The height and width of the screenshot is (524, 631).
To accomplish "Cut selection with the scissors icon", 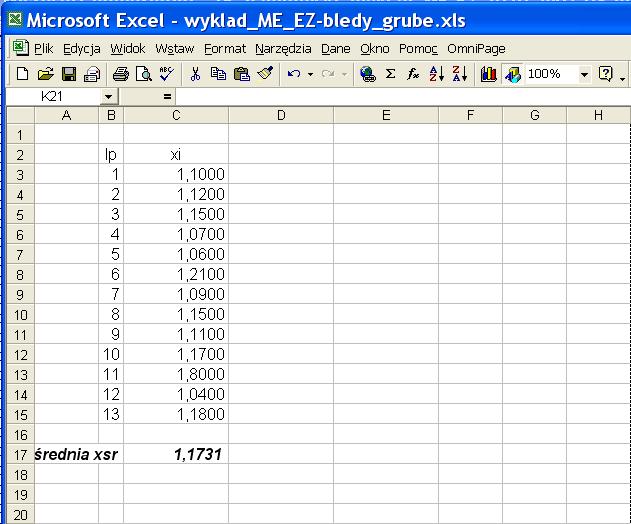I will (195, 74).
